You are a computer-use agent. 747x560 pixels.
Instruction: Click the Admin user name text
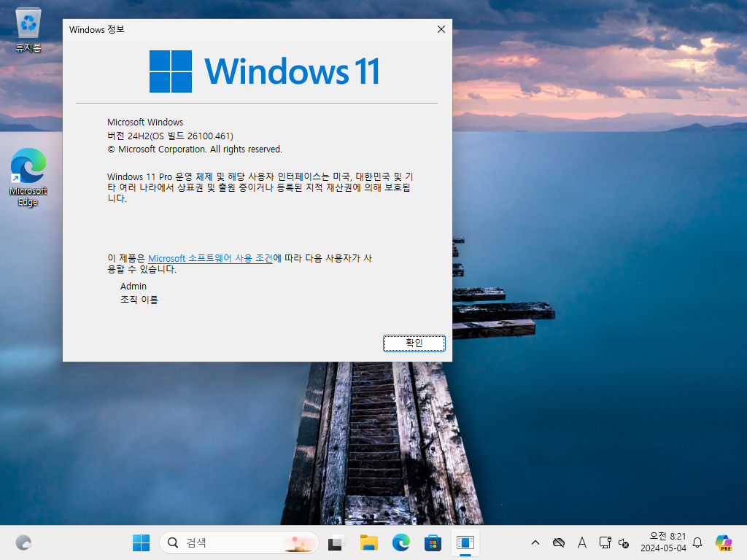click(x=133, y=286)
